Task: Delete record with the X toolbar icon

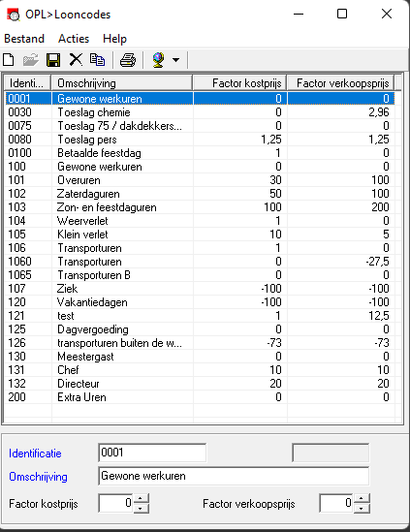Action: pos(76,60)
